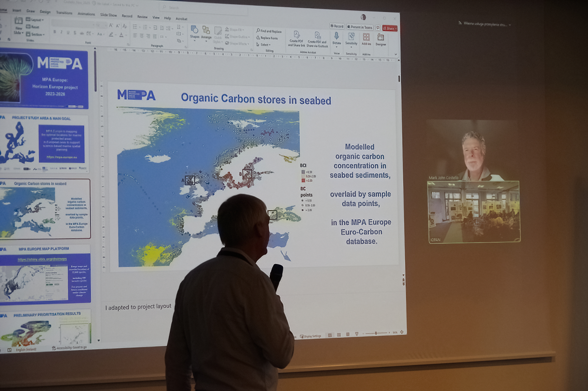Image resolution: width=588 pixels, height=391 pixels.
Task: Open the Select dropdown in Editing group
Action: [264, 45]
